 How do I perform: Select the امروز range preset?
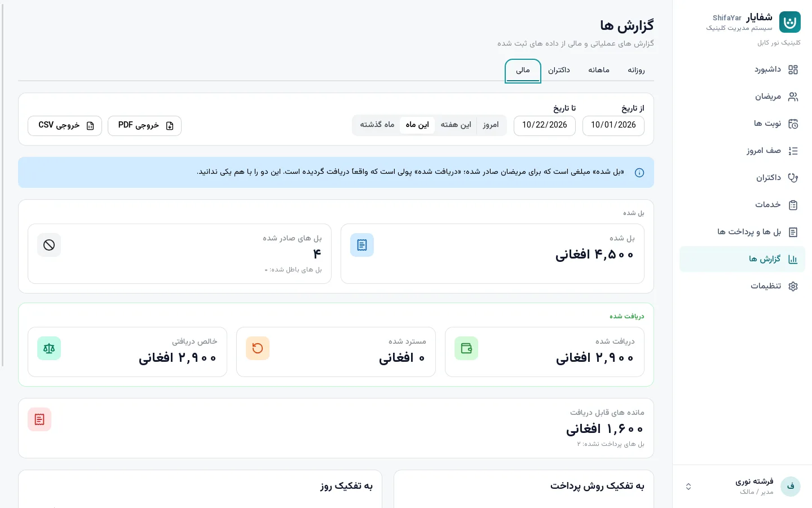click(x=491, y=125)
